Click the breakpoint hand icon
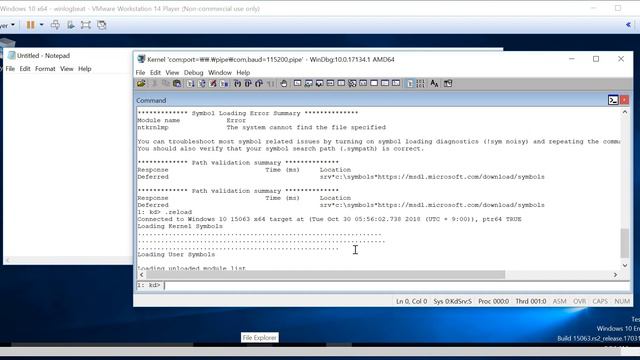640x360 pixels. [284, 84]
